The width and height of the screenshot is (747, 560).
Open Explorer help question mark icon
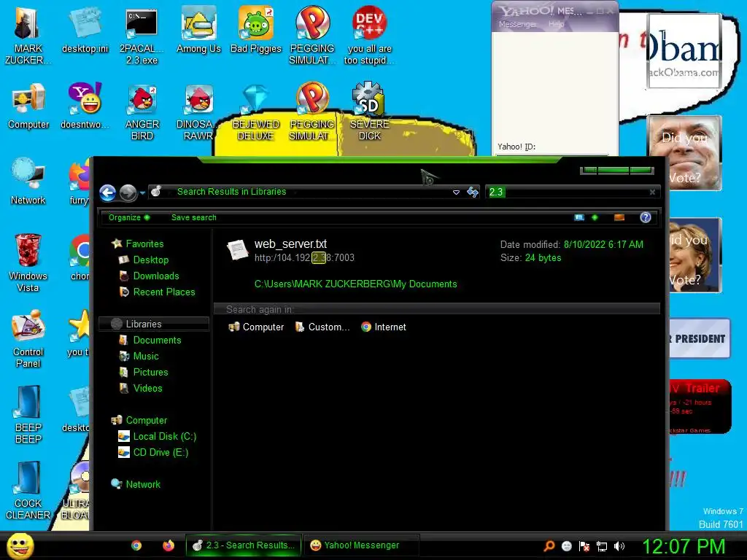pos(645,217)
